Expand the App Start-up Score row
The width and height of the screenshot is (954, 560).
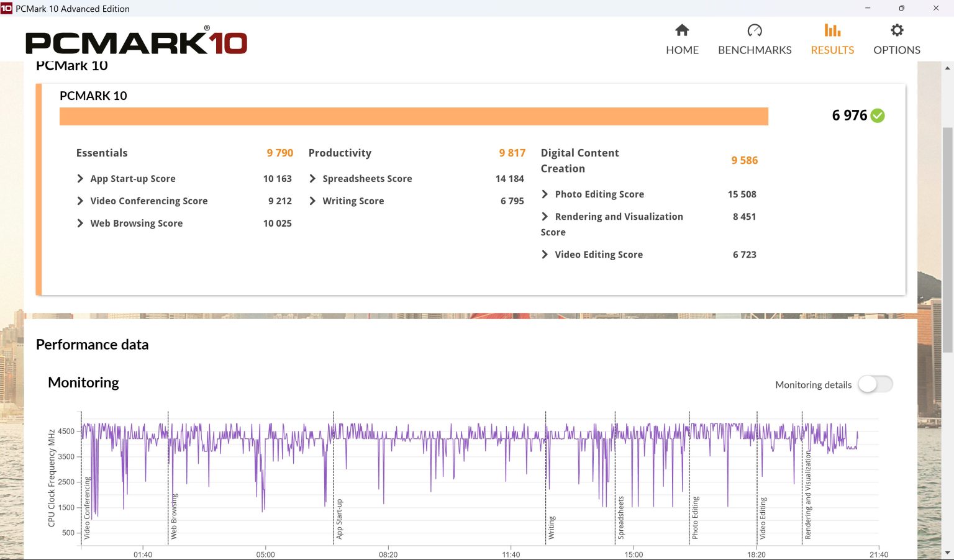point(80,179)
